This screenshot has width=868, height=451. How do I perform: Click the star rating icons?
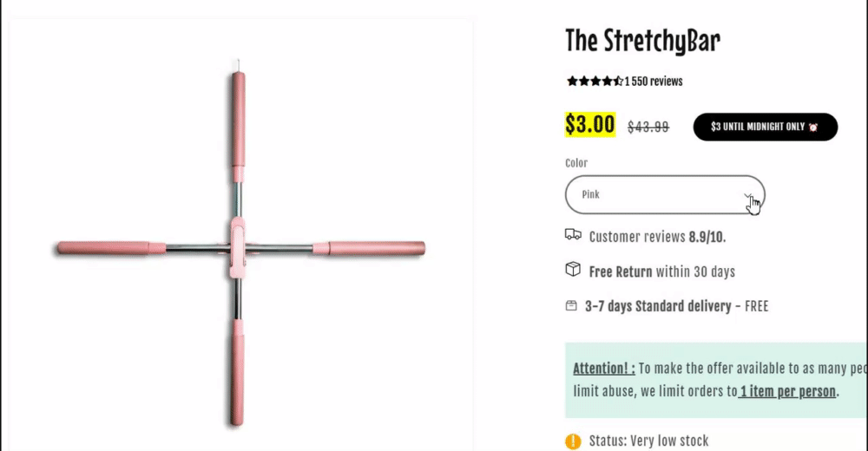pyautogui.click(x=595, y=82)
